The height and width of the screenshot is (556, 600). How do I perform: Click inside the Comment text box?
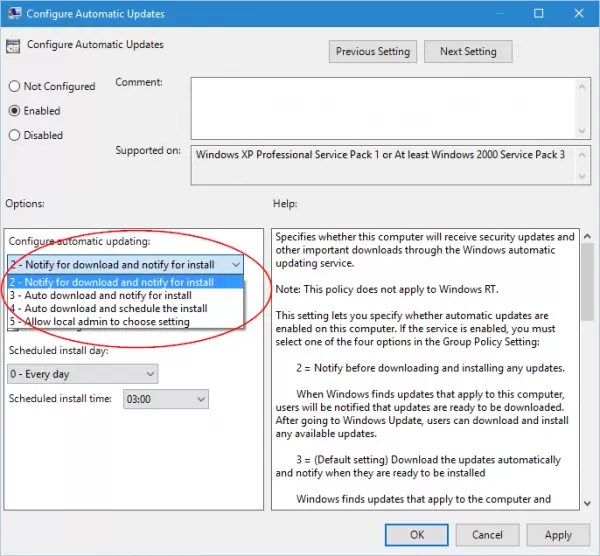pyautogui.click(x=383, y=108)
